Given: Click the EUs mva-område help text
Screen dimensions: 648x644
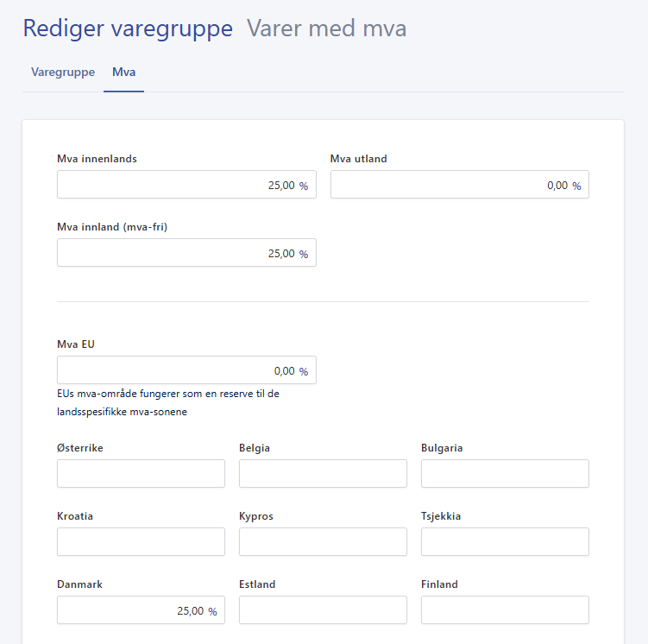Looking at the screenshot, I should click(x=167, y=403).
